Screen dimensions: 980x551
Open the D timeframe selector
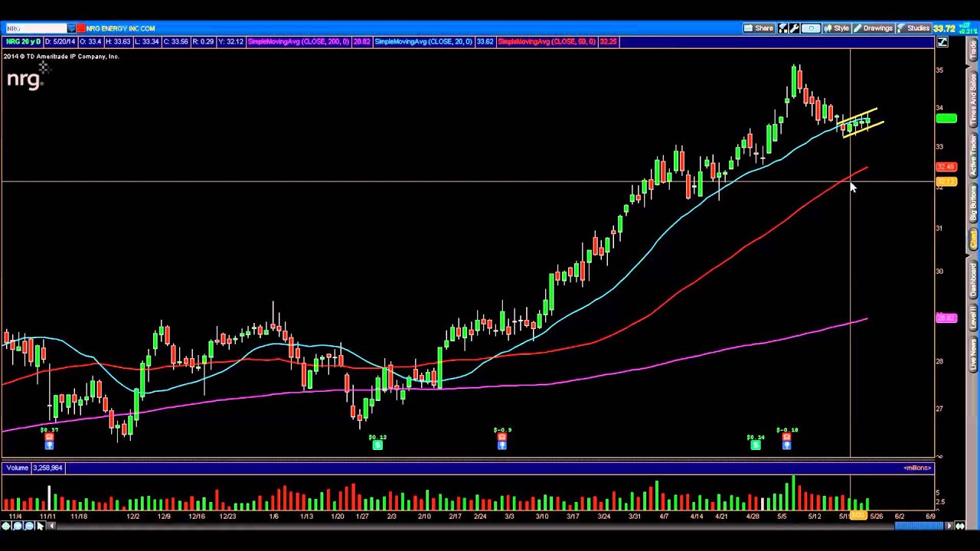811,28
